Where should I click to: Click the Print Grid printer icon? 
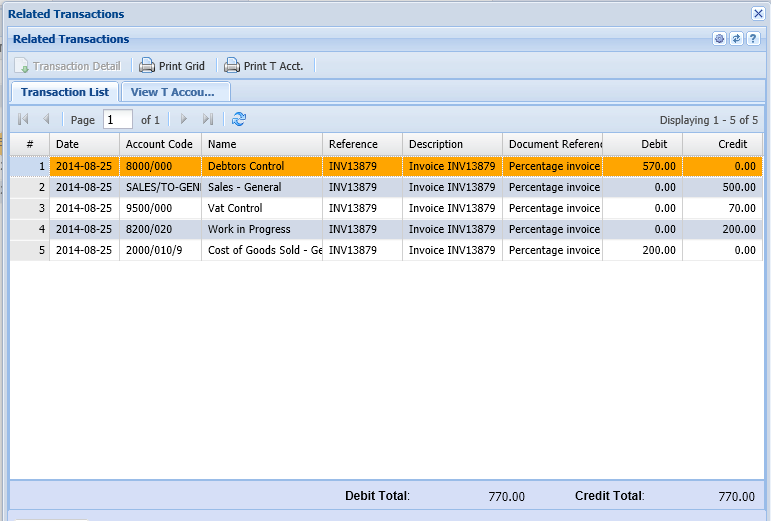(147, 66)
